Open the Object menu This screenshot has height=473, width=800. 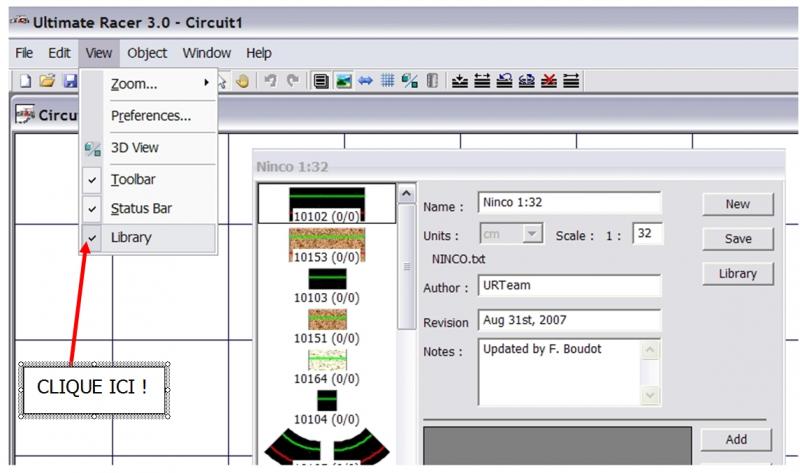coord(147,53)
